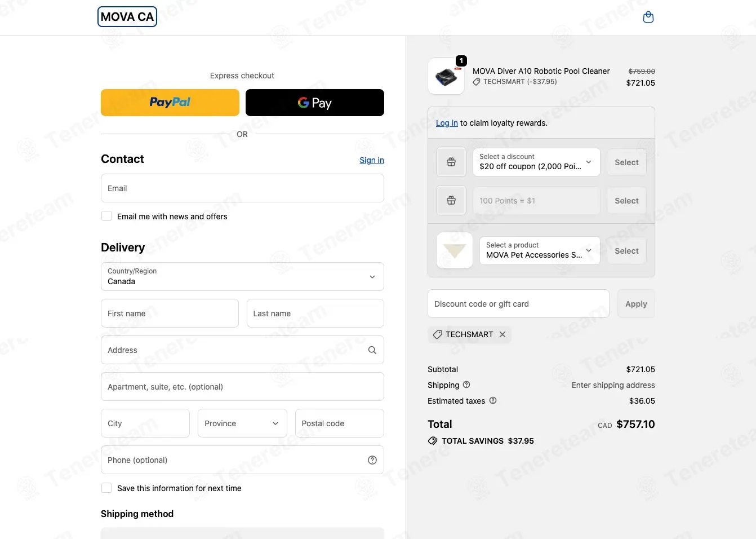This screenshot has height=539, width=756.
Task: Focus the Last name field
Action: [315, 313]
